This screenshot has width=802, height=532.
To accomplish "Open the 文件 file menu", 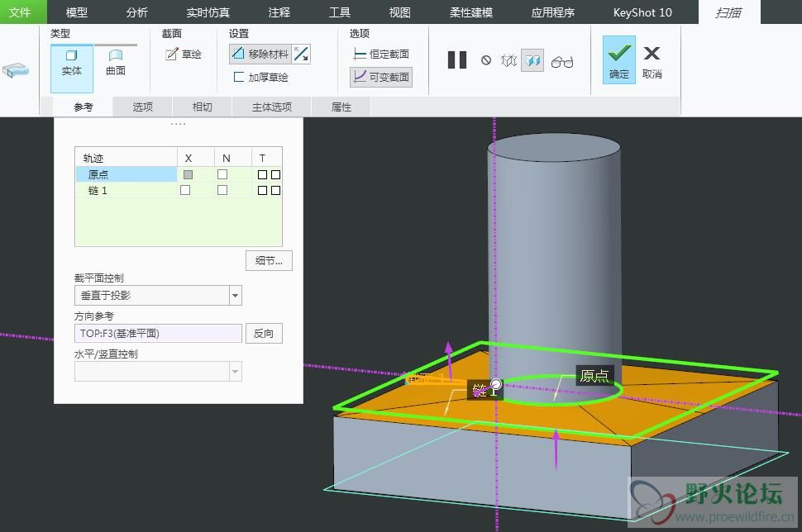I will [x=20, y=12].
